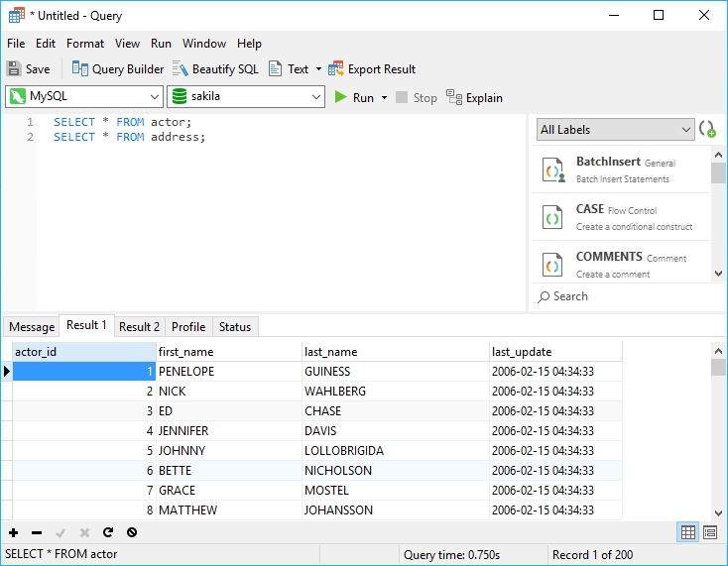Viewport: 728px width, 566px height.
Task: Open the Text dropdown arrow
Action: pos(318,69)
